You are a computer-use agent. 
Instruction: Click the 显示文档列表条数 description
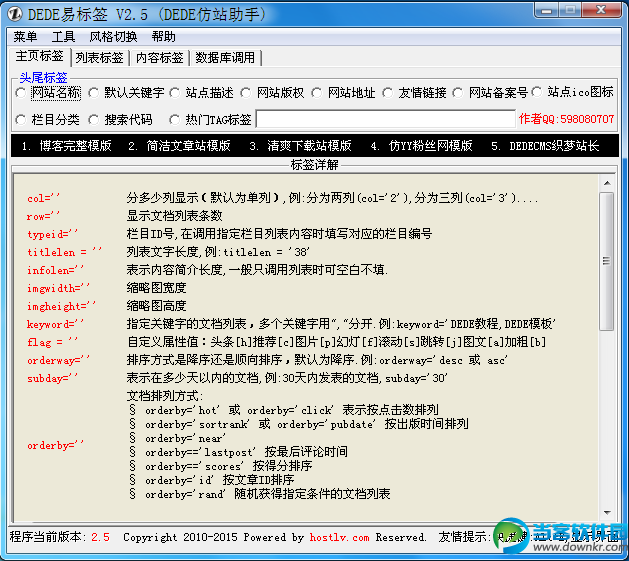174,216
